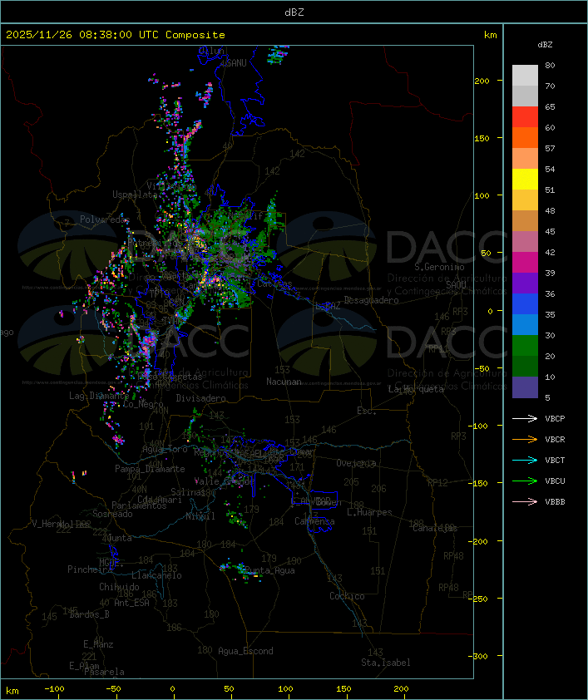The height and width of the screenshot is (700, 588).
Task: Click the Sta.Isabel map label
Action: coord(386,663)
